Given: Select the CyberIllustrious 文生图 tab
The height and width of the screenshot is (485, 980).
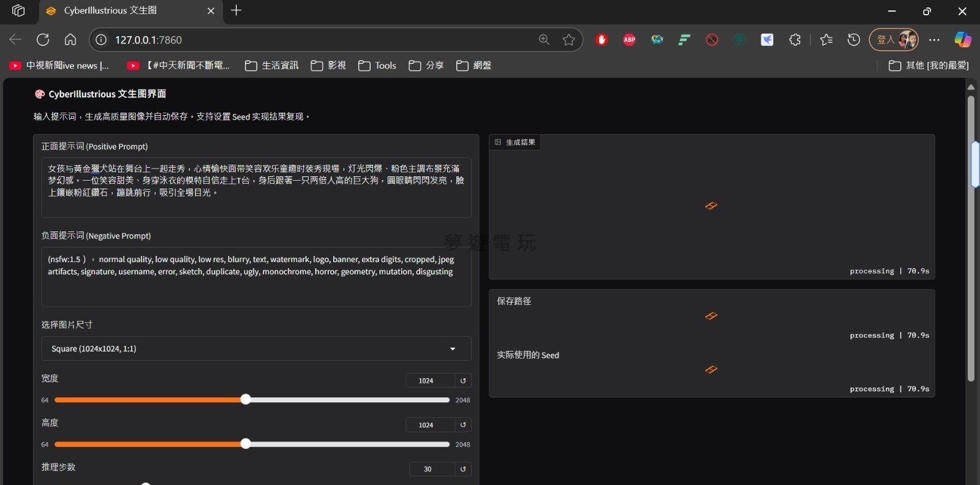Looking at the screenshot, I should point(123,10).
